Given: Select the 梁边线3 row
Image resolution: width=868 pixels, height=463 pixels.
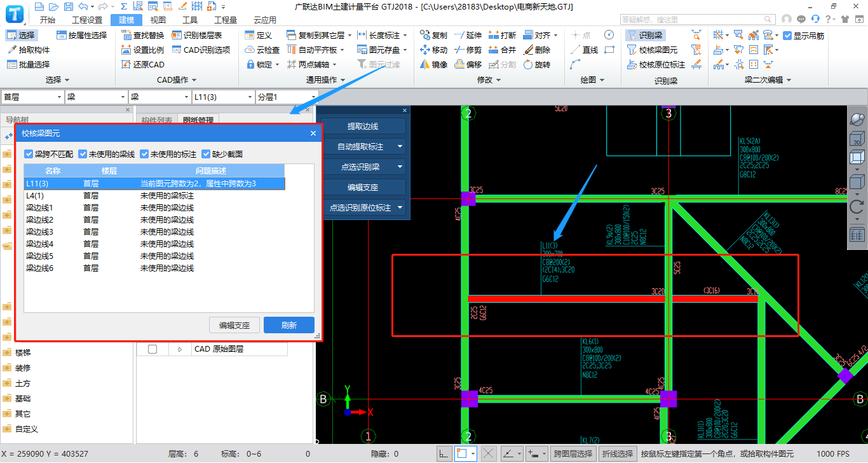Looking at the screenshot, I should (x=154, y=231).
